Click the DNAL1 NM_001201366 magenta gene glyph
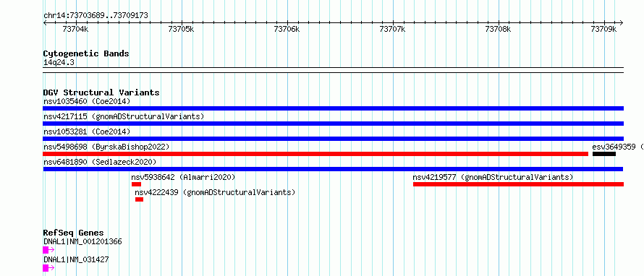The width and height of the screenshot is (644, 276). click(48, 250)
